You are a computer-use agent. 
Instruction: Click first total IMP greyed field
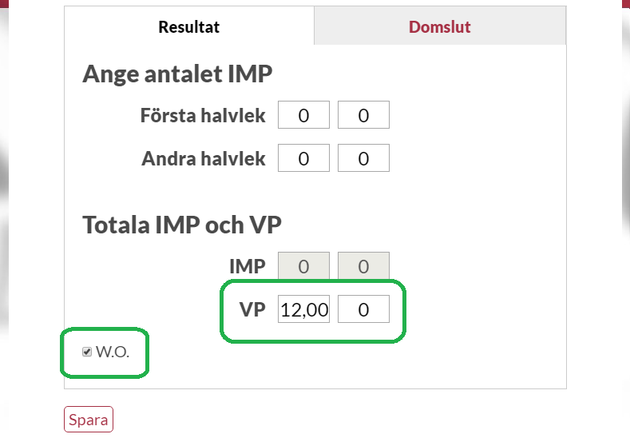pos(303,266)
